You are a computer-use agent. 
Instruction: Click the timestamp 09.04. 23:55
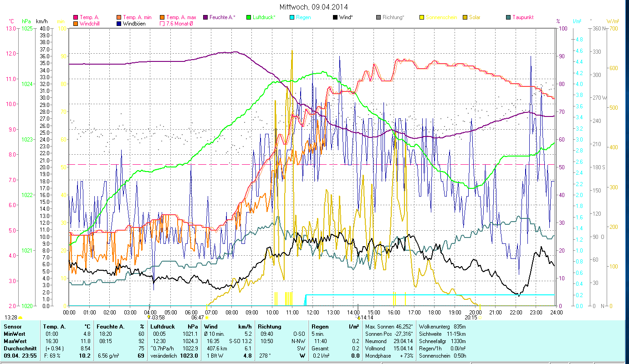coord(20,355)
